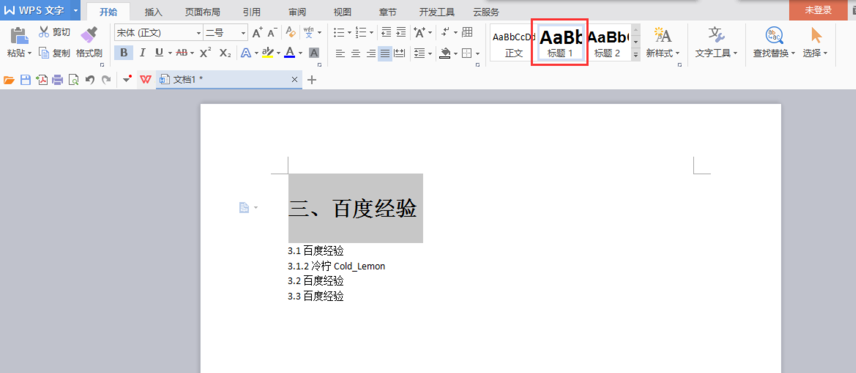Switch to the 插入 ribbon tab

coord(153,12)
